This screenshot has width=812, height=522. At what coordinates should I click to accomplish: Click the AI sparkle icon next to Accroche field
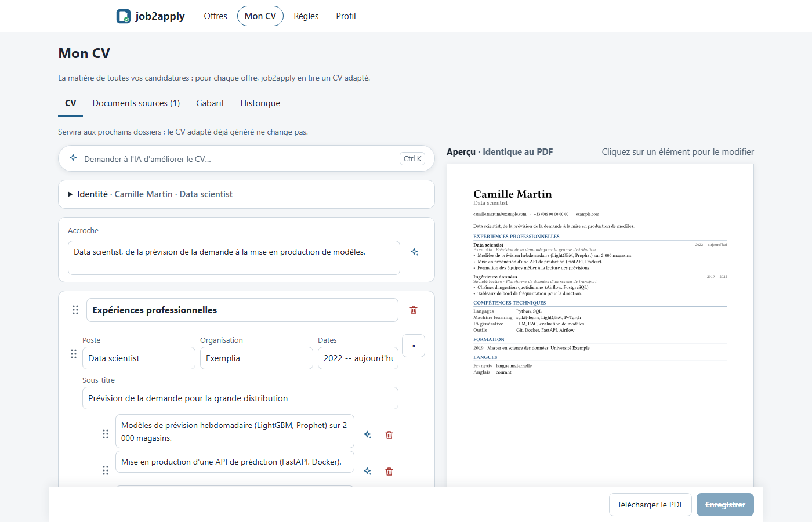(x=414, y=252)
